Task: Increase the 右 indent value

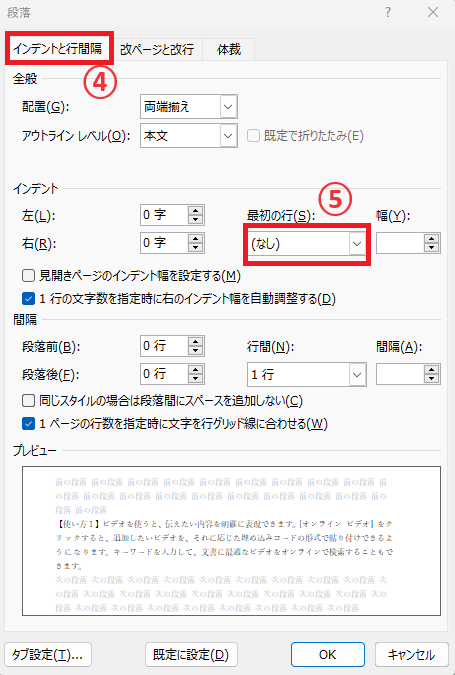Action: click(195, 238)
